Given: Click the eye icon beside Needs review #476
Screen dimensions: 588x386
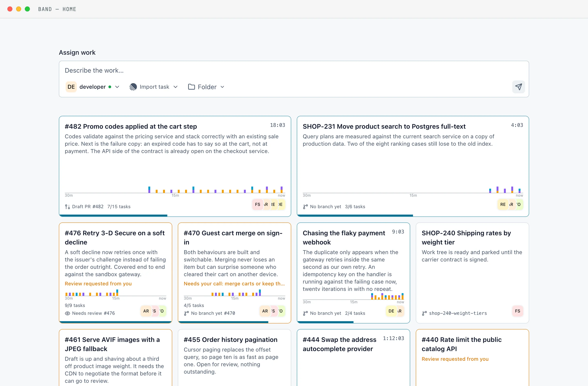Looking at the screenshot, I should click(67, 313).
